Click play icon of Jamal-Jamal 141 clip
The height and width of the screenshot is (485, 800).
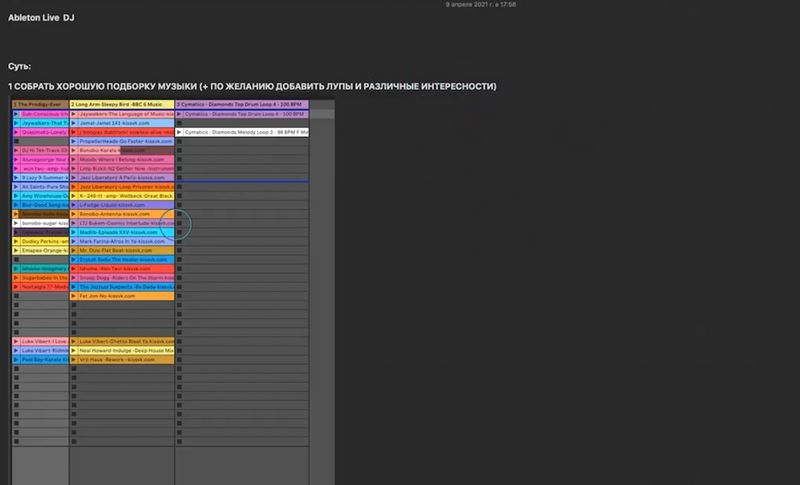pos(74,124)
